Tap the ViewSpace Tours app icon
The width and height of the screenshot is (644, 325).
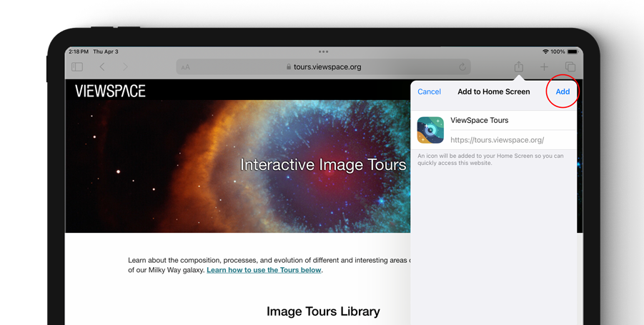(x=430, y=130)
